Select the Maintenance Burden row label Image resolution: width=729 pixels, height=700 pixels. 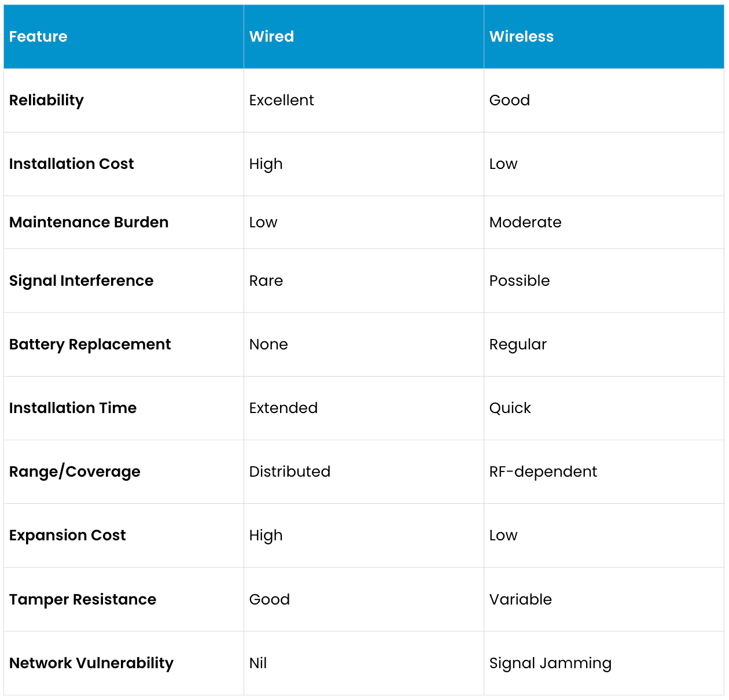(x=89, y=222)
